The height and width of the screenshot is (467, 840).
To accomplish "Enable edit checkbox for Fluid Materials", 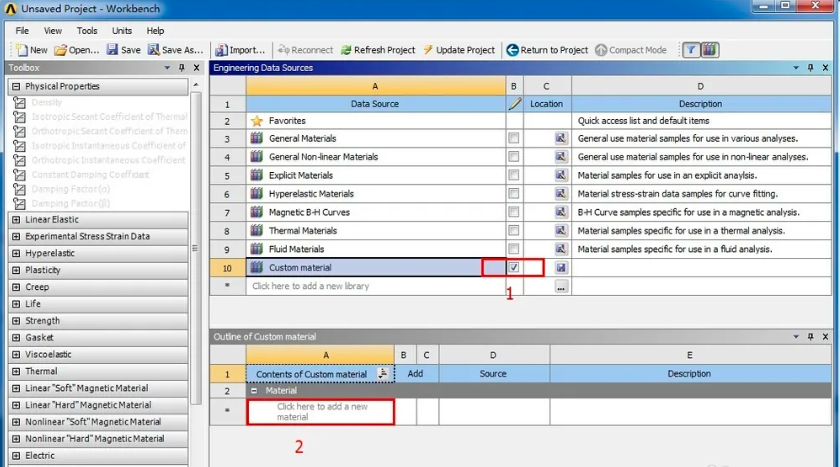I will [x=514, y=249].
